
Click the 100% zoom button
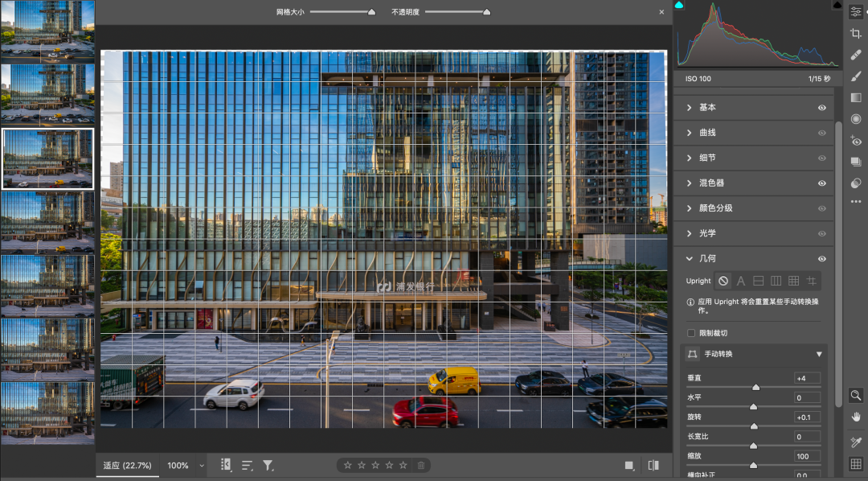pos(178,466)
